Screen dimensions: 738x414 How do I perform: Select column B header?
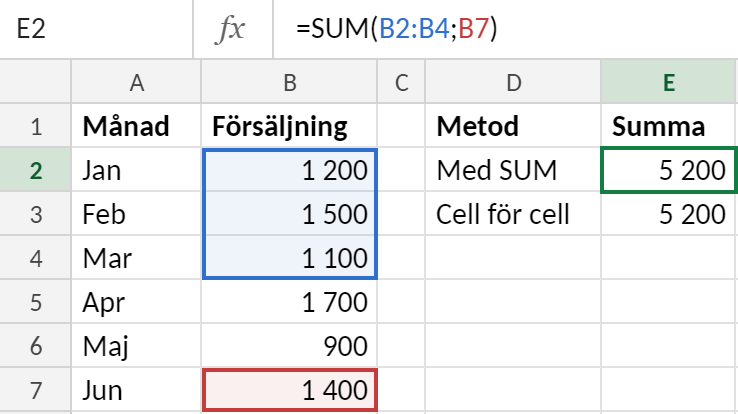coord(289,82)
